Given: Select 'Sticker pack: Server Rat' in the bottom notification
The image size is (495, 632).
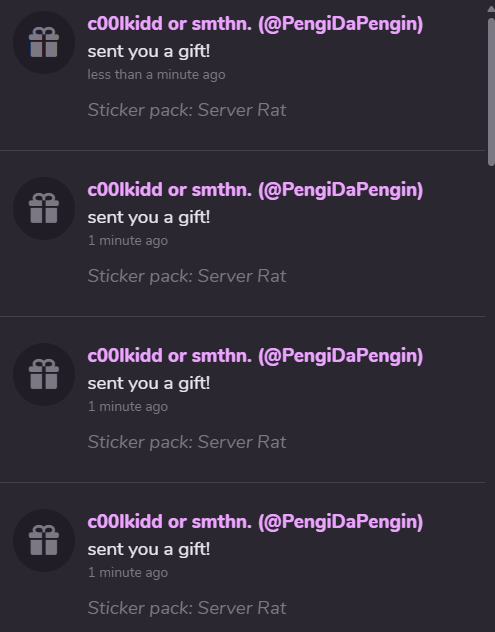Looking at the screenshot, I should pyautogui.click(x=187, y=608).
